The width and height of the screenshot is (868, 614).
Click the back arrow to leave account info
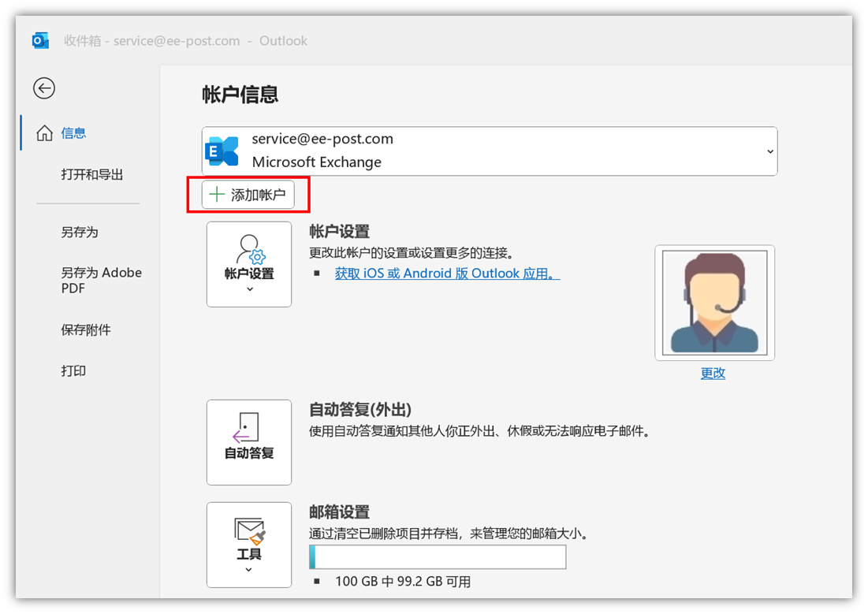44,88
